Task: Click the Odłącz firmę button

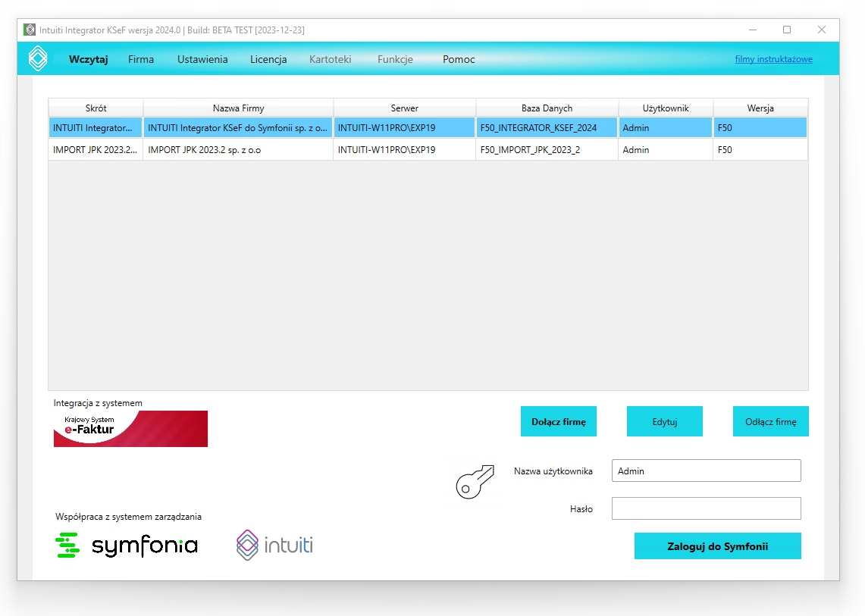Action: tap(771, 421)
